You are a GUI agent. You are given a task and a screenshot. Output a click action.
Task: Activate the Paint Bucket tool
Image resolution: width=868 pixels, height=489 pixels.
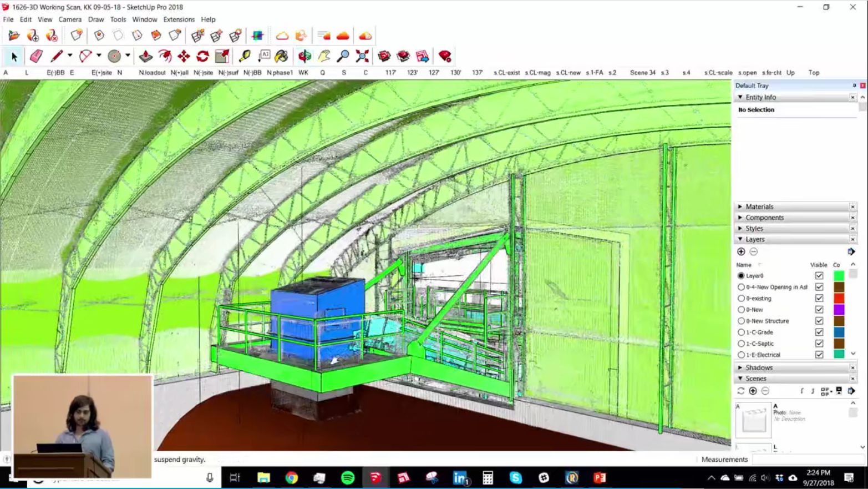pyautogui.click(x=281, y=56)
